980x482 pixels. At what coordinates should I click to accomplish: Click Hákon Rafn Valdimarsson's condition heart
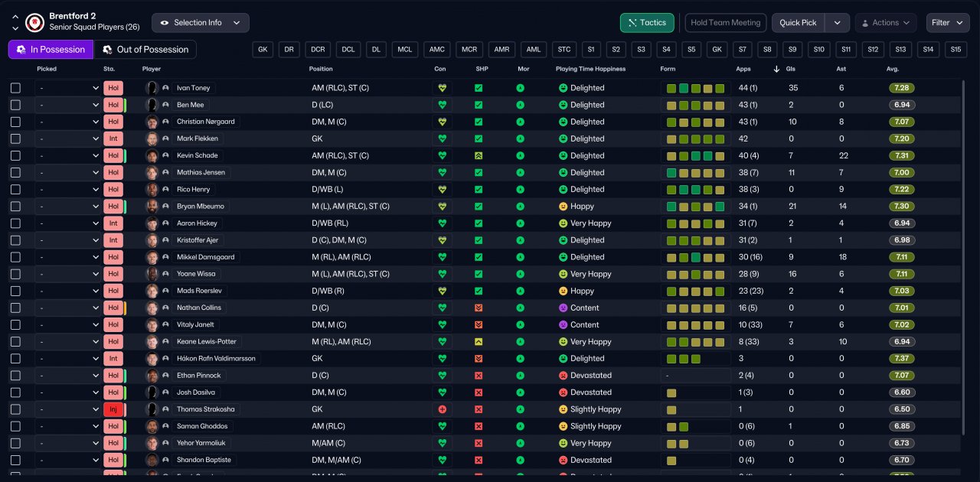coord(442,359)
